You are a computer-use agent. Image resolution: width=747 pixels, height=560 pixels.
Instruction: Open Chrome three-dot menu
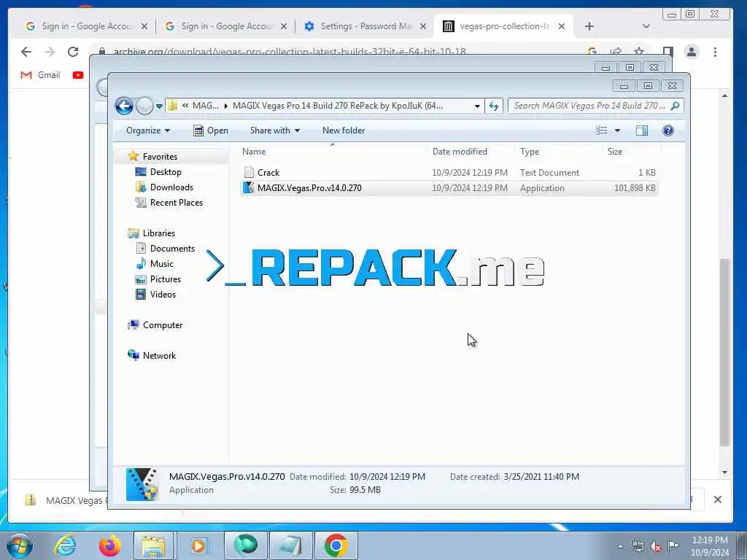(715, 52)
